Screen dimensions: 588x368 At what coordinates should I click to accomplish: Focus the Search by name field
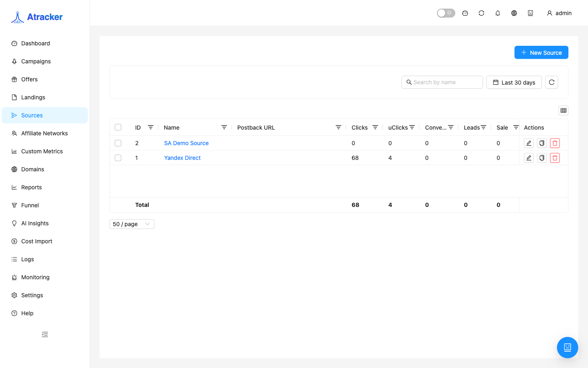point(442,82)
